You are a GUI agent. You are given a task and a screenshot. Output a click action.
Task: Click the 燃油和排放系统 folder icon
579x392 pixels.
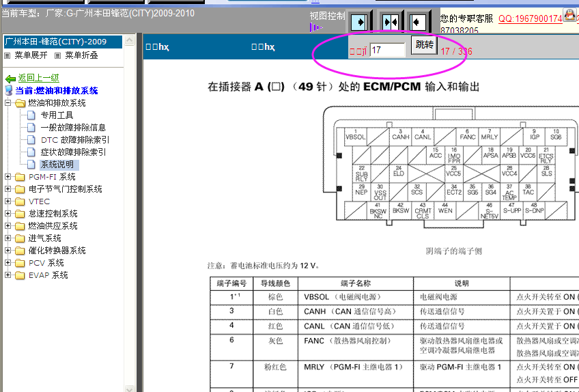point(20,103)
